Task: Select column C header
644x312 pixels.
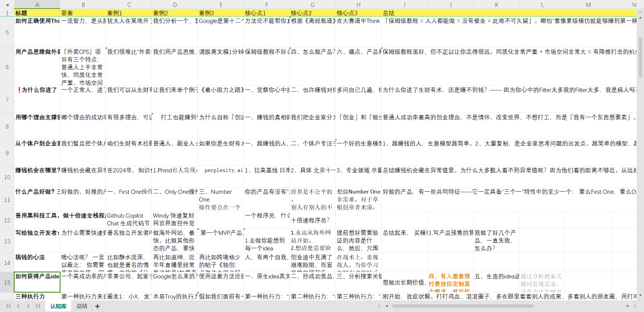Action: click(129, 5)
